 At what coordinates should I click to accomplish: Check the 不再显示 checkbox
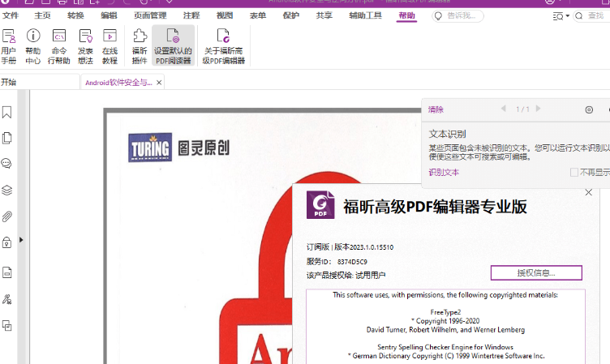574,172
